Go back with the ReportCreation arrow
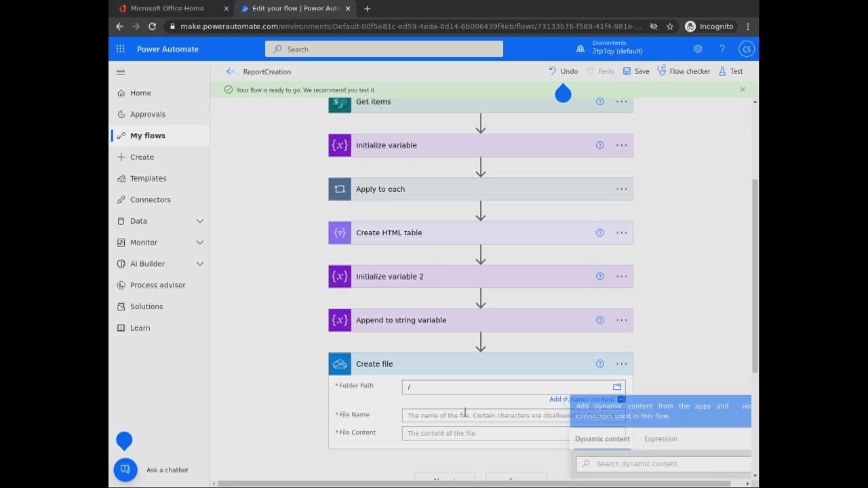Screen dimensions: 868x488 coord(231,71)
